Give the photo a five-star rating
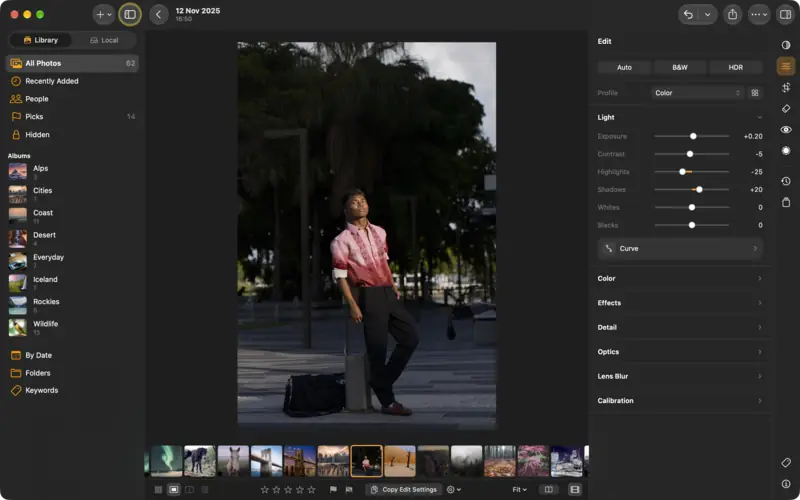 point(311,490)
